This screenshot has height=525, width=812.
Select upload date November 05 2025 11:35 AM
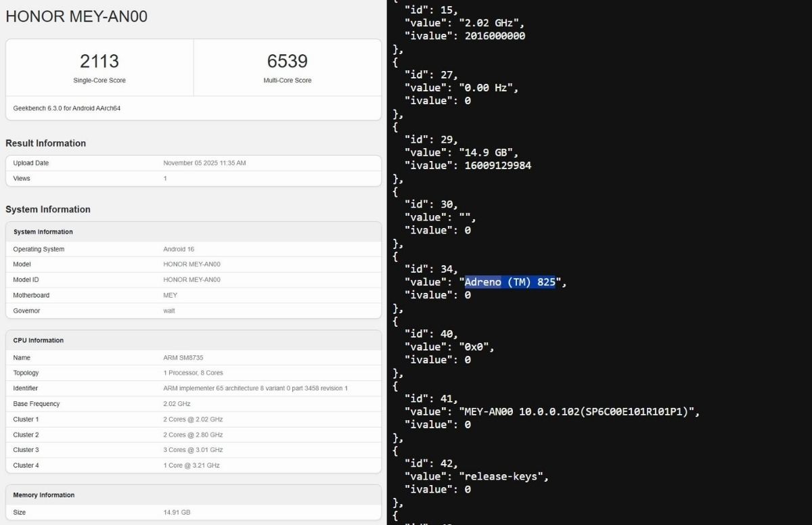click(204, 163)
